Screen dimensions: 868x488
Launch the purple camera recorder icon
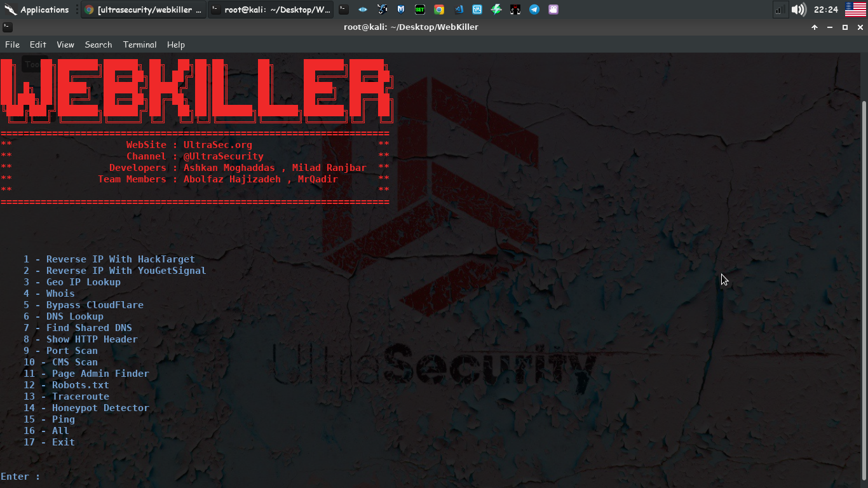553,10
